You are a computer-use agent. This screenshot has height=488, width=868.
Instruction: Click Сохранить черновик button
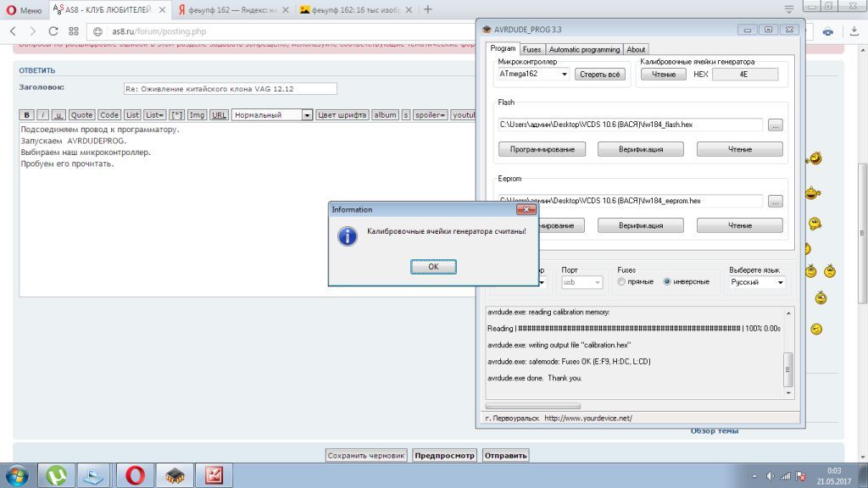pos(366,455)
